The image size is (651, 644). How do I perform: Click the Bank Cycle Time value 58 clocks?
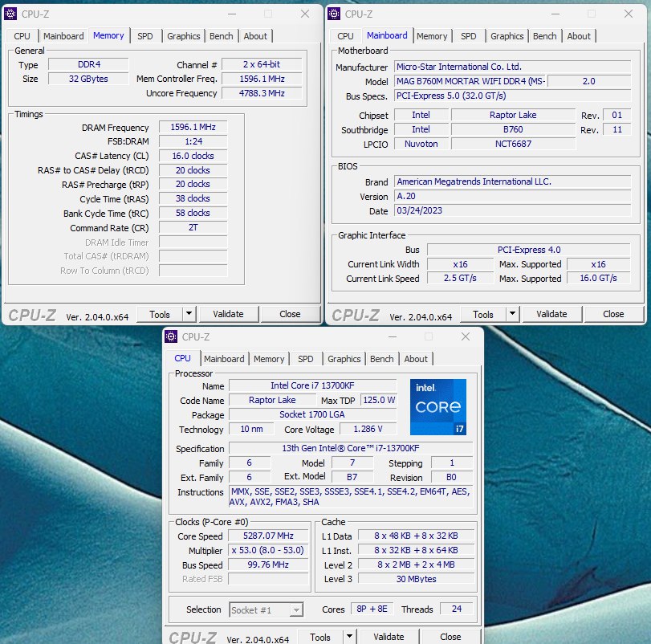pos(193,213)
